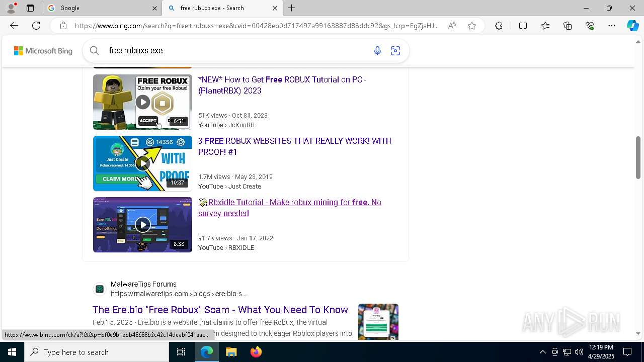Open MalwareTips Forums site icon
644x362 pixels.
click(100, 289)
